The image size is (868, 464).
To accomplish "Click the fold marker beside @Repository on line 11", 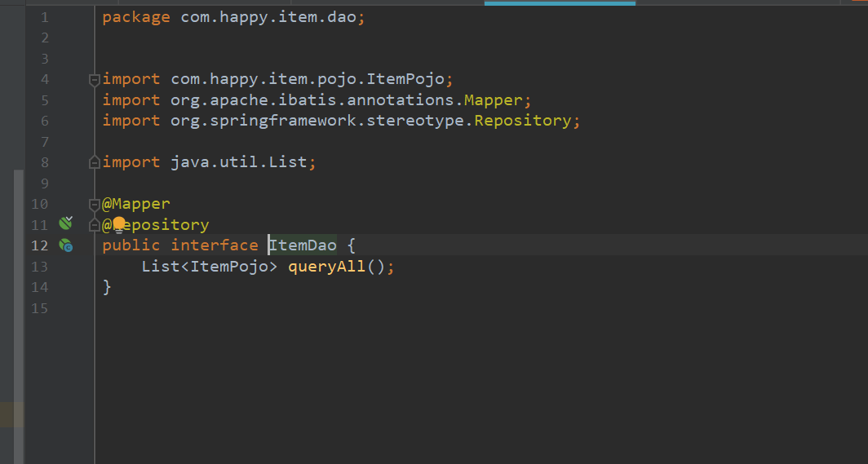I will click(x=95, y=225).
